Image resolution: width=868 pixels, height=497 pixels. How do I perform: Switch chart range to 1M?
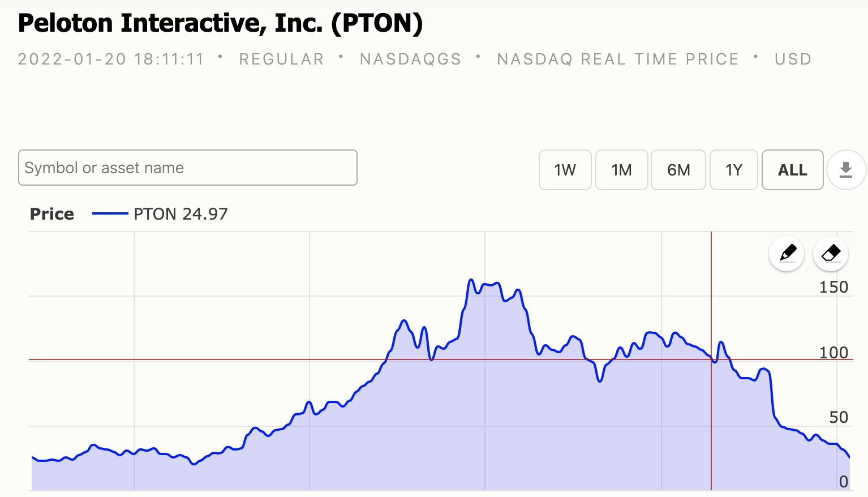pyautogui.click(x=621, y=170)
